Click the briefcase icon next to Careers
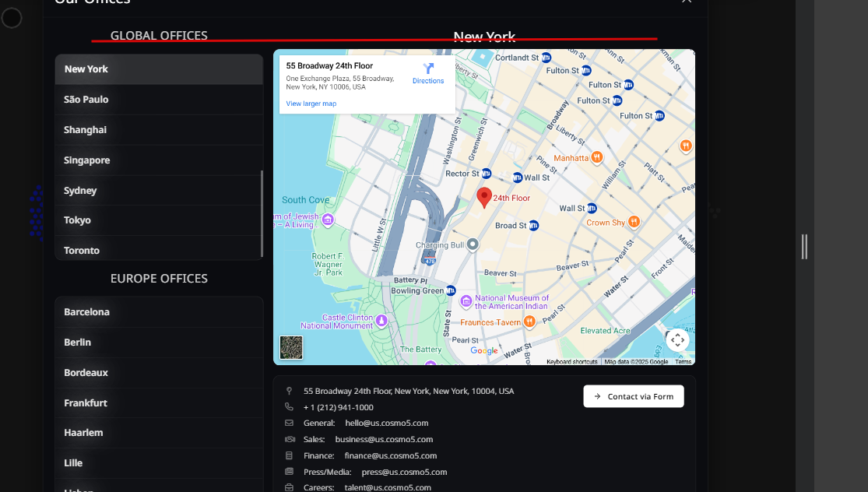868x492 pixels. [x=289, y=487]
